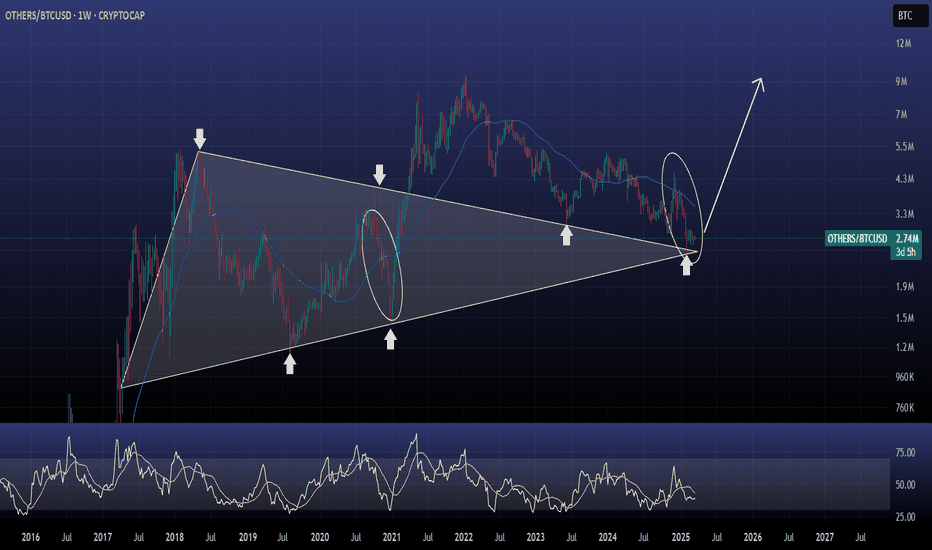Click the OTHERS/BTCUSD price label tag
The image size is (932, 550).
(857, 238)
